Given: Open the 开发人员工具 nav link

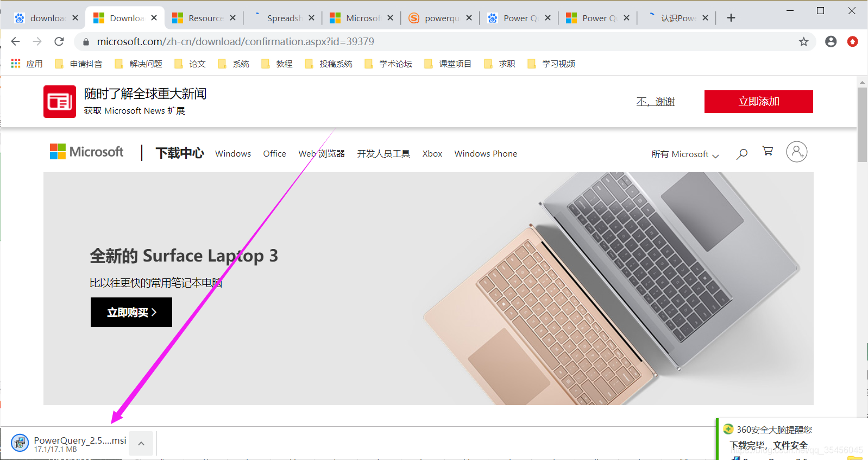Looking at the screenshot, I should (x=383, y=154).
